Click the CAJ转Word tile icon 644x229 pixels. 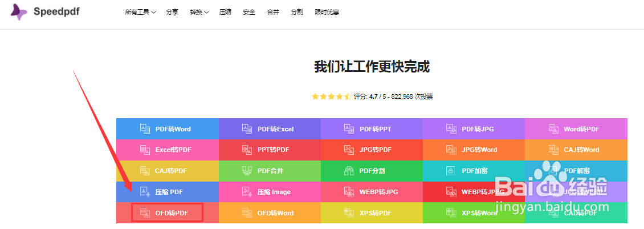tap(553, 150)
